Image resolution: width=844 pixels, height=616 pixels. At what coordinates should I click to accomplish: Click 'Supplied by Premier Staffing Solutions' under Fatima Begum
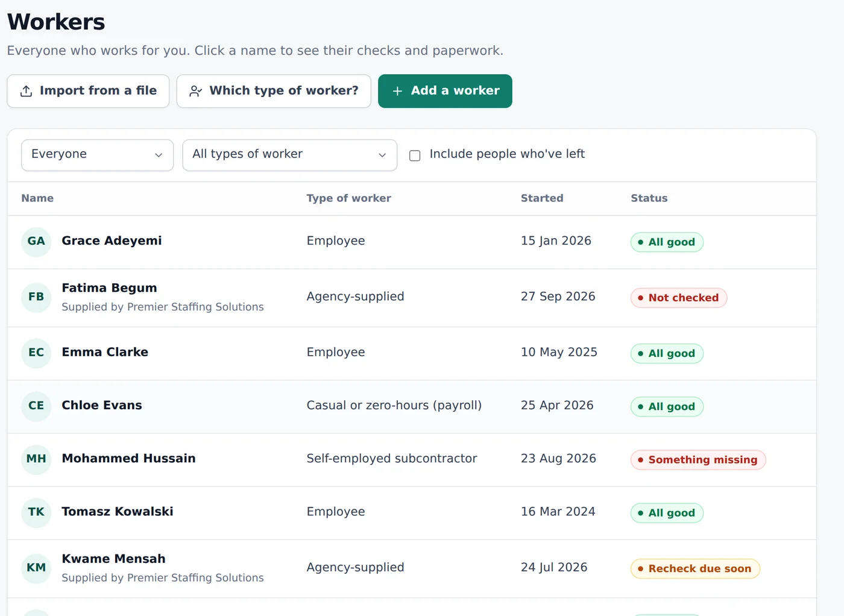coord(163,307)
